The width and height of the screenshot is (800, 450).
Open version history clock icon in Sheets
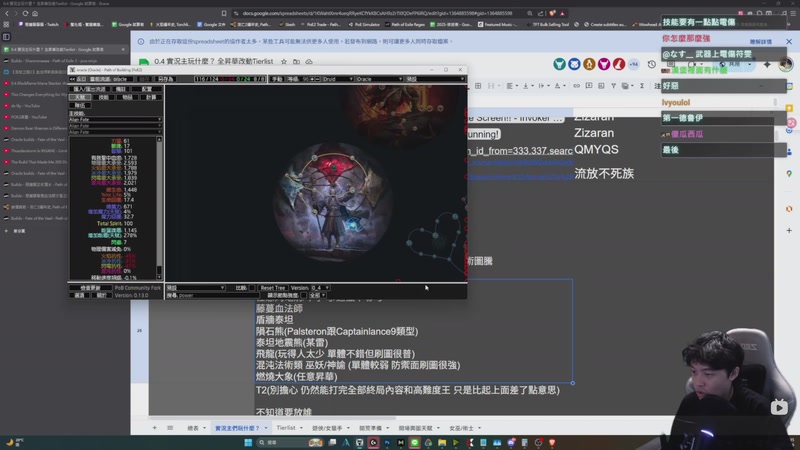click(652, 64)
